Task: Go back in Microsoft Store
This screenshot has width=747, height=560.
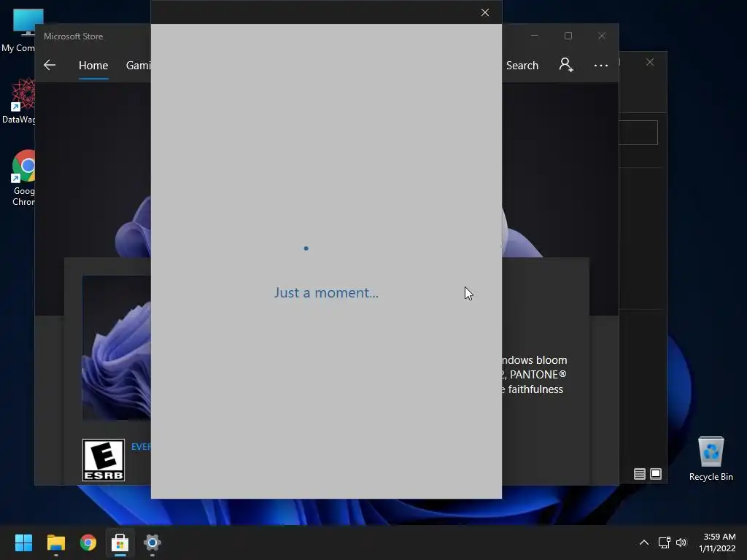Action: 50,65
